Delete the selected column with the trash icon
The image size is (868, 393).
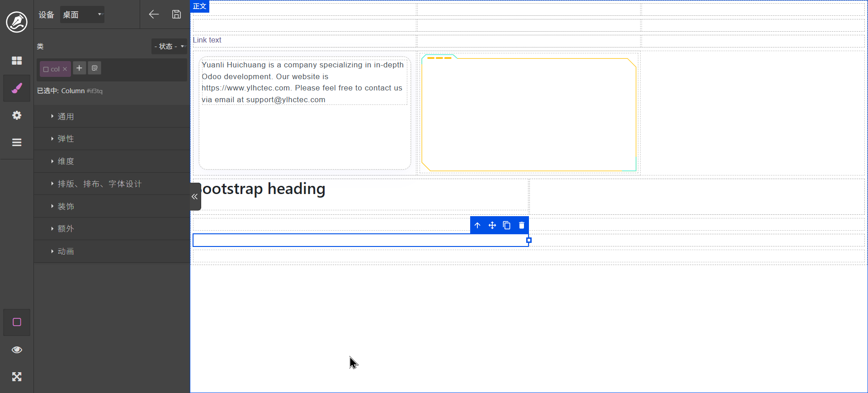pyautogui.click(x=521, y=225)
